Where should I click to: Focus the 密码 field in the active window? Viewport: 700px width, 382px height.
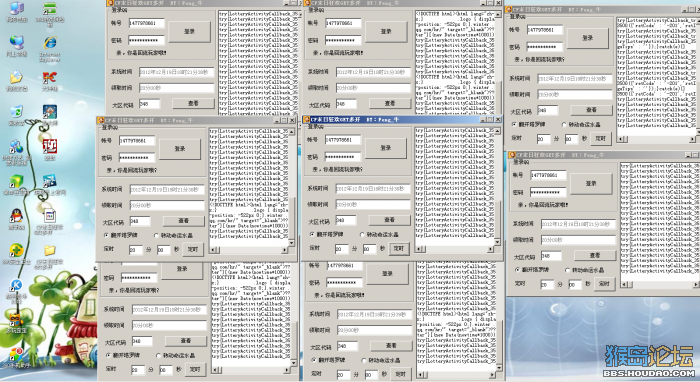point(342,157)
